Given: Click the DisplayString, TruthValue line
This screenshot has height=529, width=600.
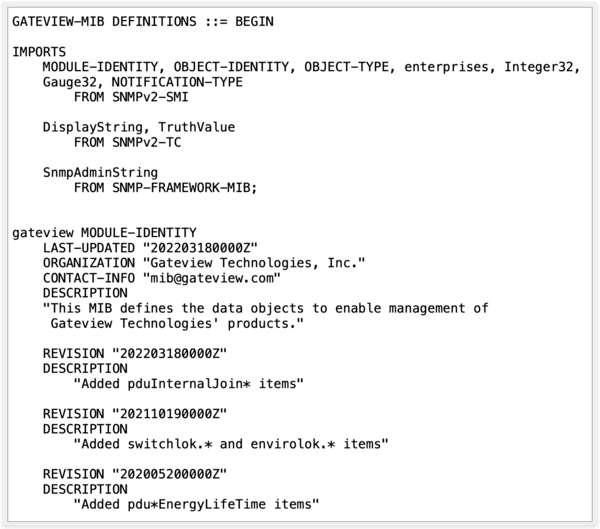Looking at the screenshot, I should click(x=126, y=126).
